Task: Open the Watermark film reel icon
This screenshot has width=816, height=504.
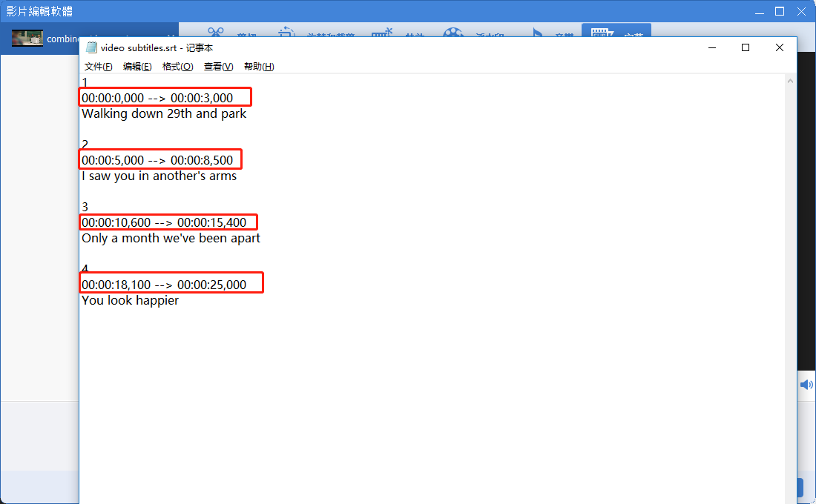Action: 453,33
